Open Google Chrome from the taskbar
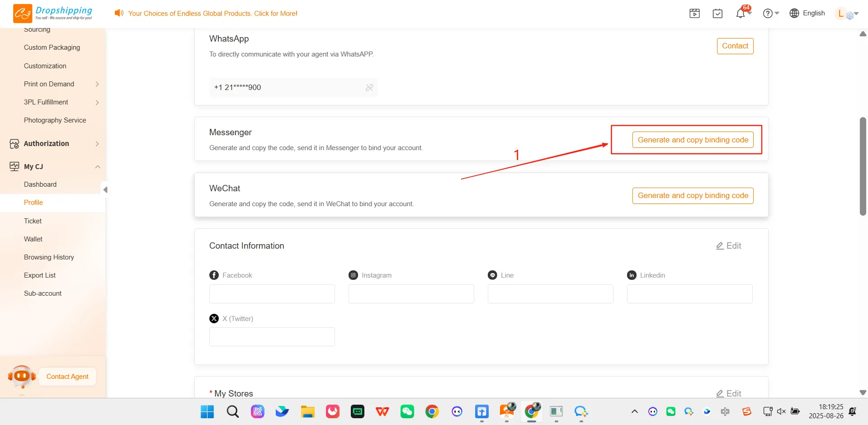Screen dimensions: 868x425 click(432, 411)
